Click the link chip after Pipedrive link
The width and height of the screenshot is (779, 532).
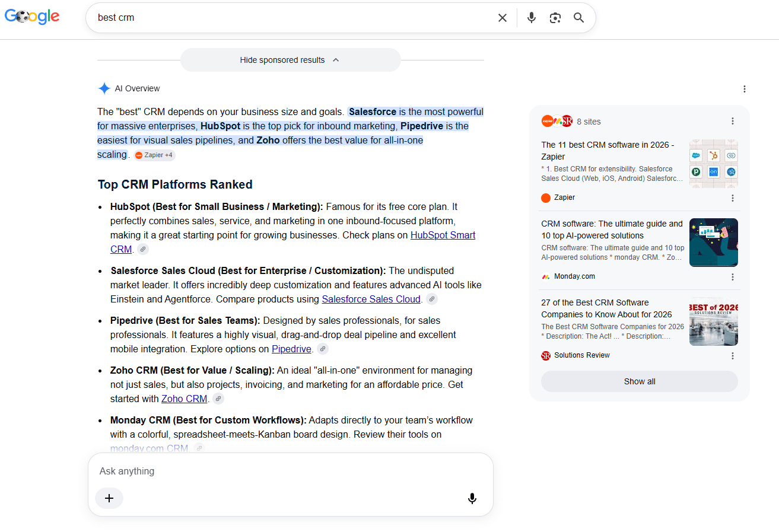tap(323, 349)
